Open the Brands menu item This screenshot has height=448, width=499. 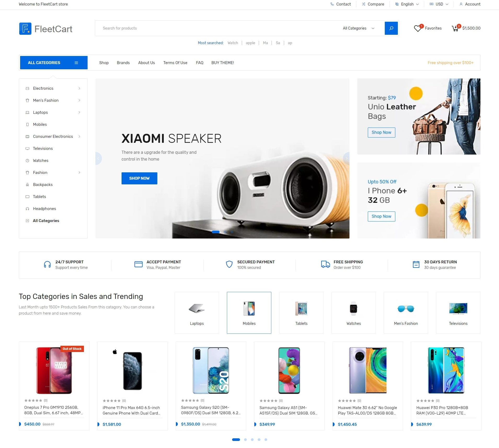[x=123, y=63]
